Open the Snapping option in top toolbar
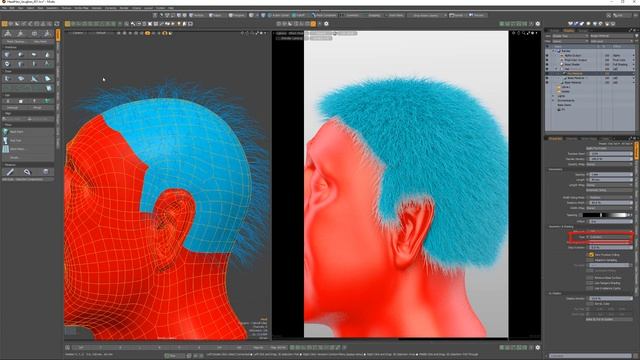This screenshot has height=360, width=640. (374, 15)
